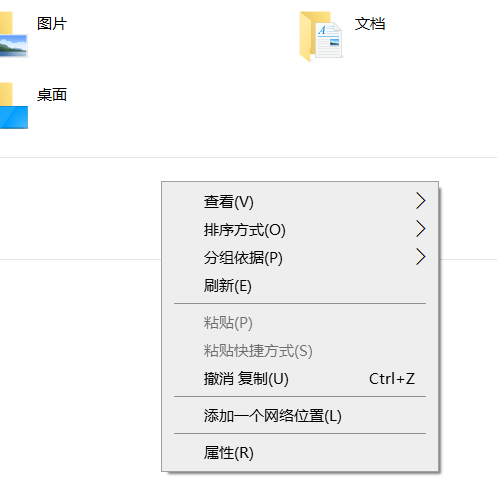Choose 排序方式(O) menu entry
Image resolution: width=497 pixels, height=492 pixels.
pyautogui.click(x=300, y=230)
